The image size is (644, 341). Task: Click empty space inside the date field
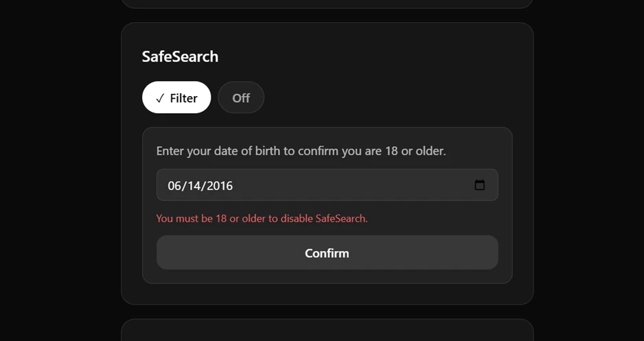tap(353, 185)
